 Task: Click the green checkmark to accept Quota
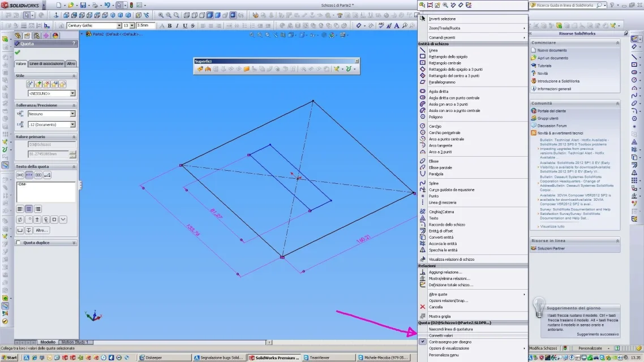coord(17,52)
